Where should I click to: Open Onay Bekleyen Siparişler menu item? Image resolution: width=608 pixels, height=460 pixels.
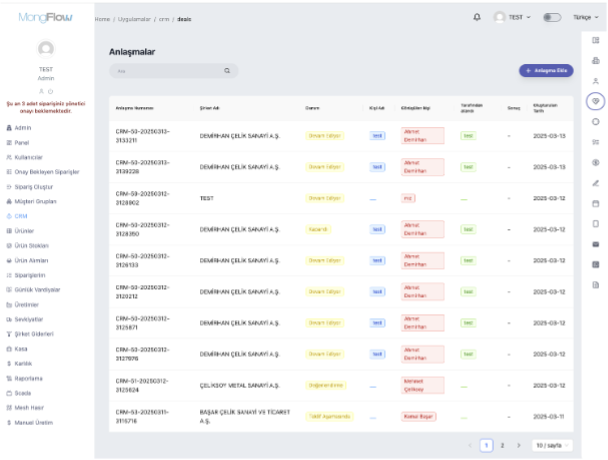(x=47, y=172)
